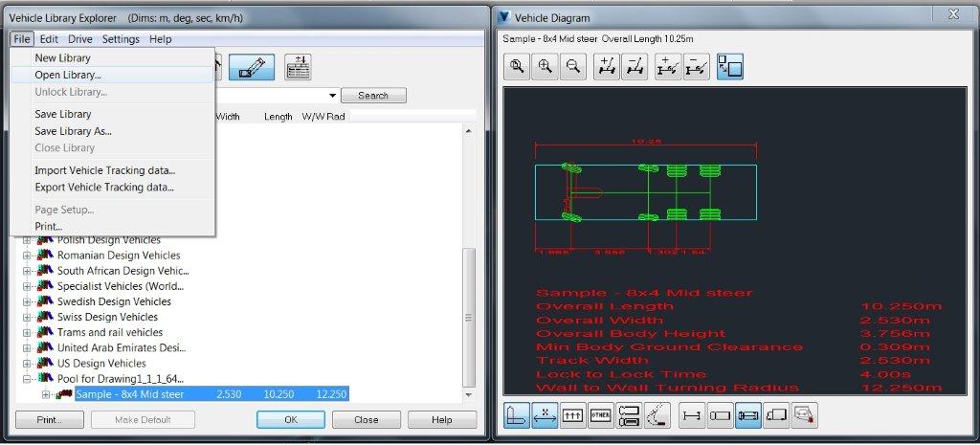The width and height of the screenshot is (980, 445).
Task: Increase steering angle with plus axle icon
Action: tap(606, 67)
